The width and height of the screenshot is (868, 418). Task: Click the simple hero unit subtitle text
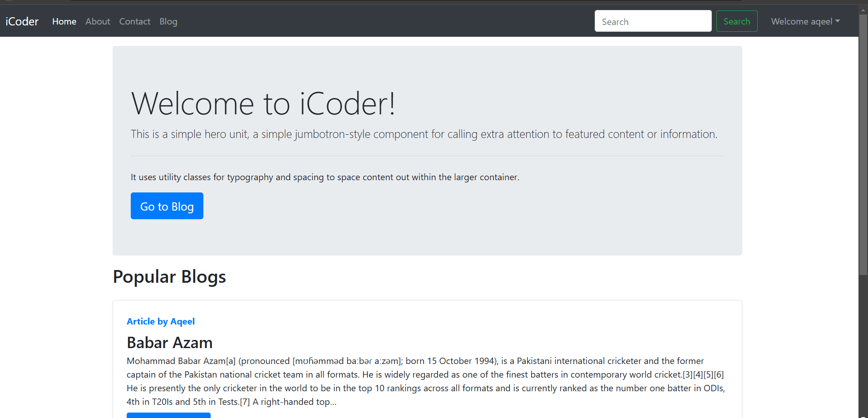tap(424, 134)
